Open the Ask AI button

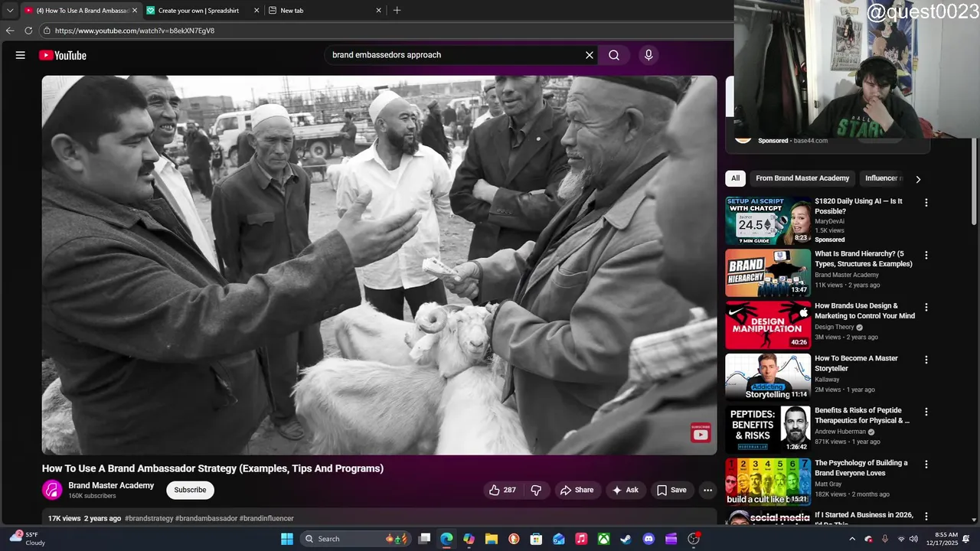pos(625,490)
